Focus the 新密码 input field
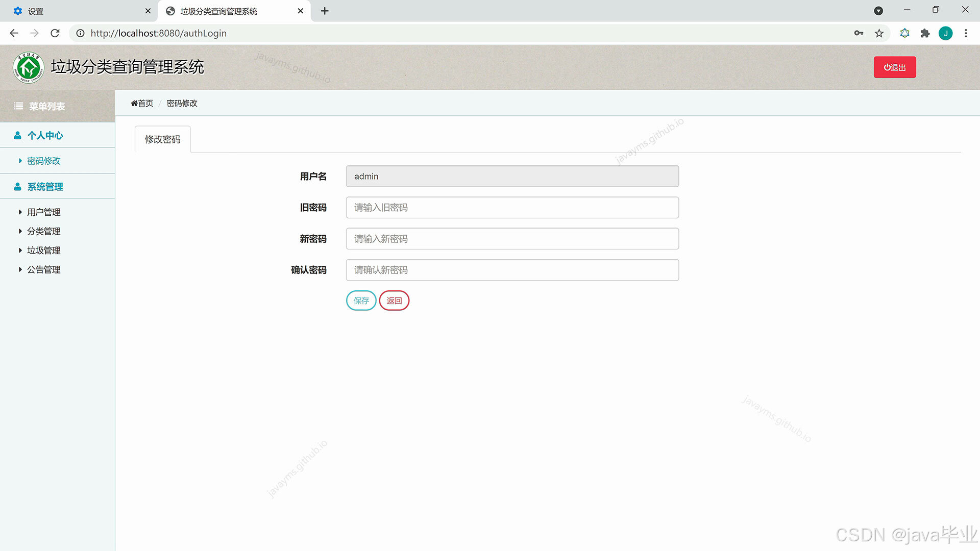The width and height of the screenshot is (980, 551). click(512, 239)
